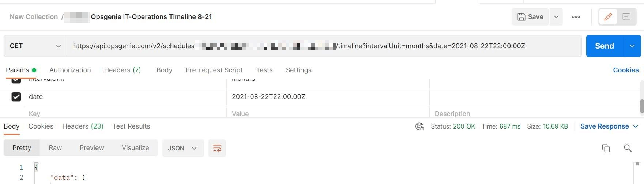This screenshot has height=184, width=644.
Task: Click the date value field
Action: coord(327,97)
